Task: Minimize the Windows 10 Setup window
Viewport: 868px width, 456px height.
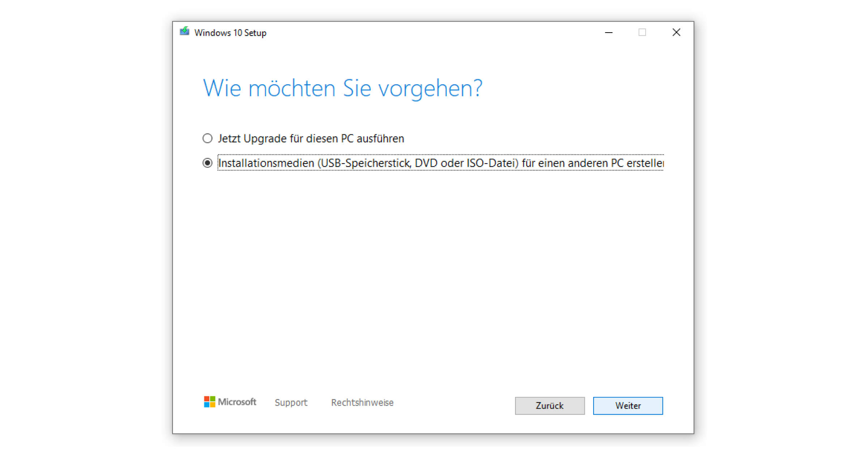Action: (x=609, y=32)
